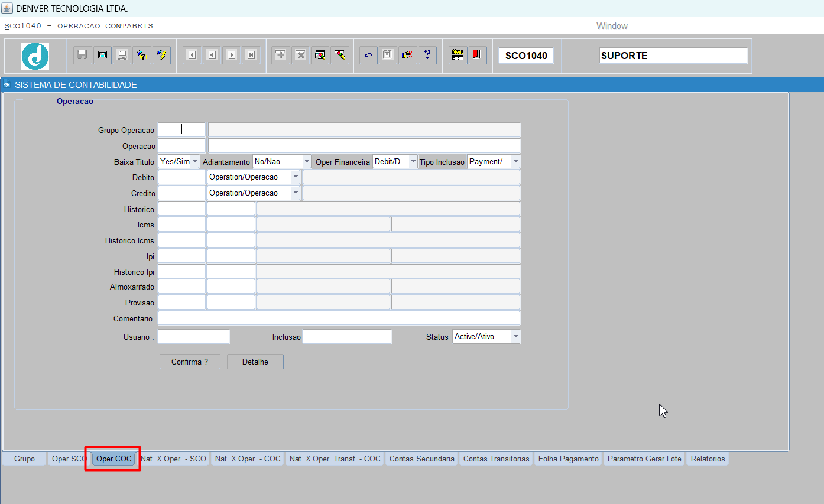Open the Contas Transitorias tab
This screenshot has height=504, width=824.
click(x=497, y=459)
